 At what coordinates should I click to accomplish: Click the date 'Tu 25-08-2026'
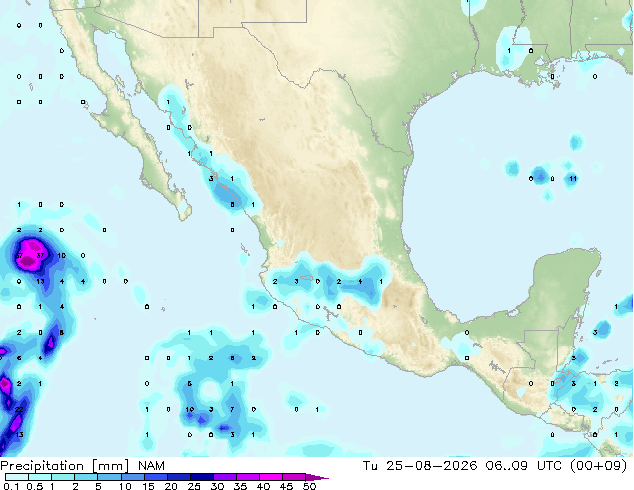pyautogui.click(x=420, y=465)
